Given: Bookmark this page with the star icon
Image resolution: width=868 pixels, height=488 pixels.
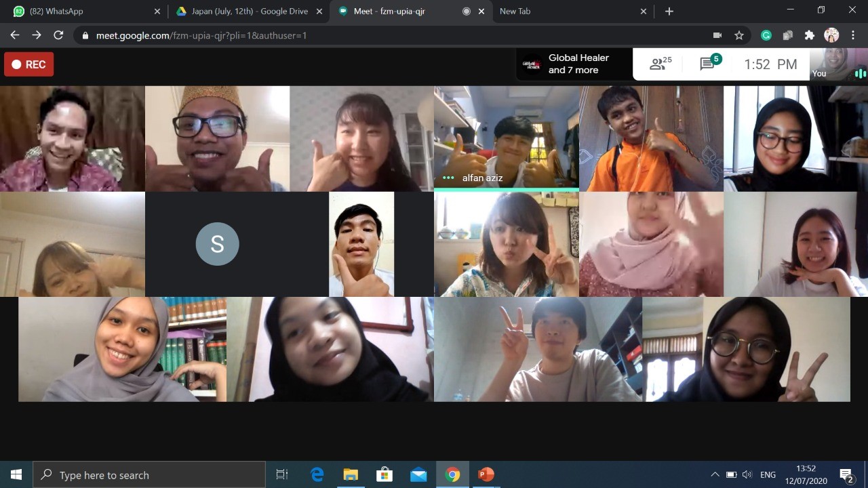Looking at the screenshot, I should coord(739,35).
